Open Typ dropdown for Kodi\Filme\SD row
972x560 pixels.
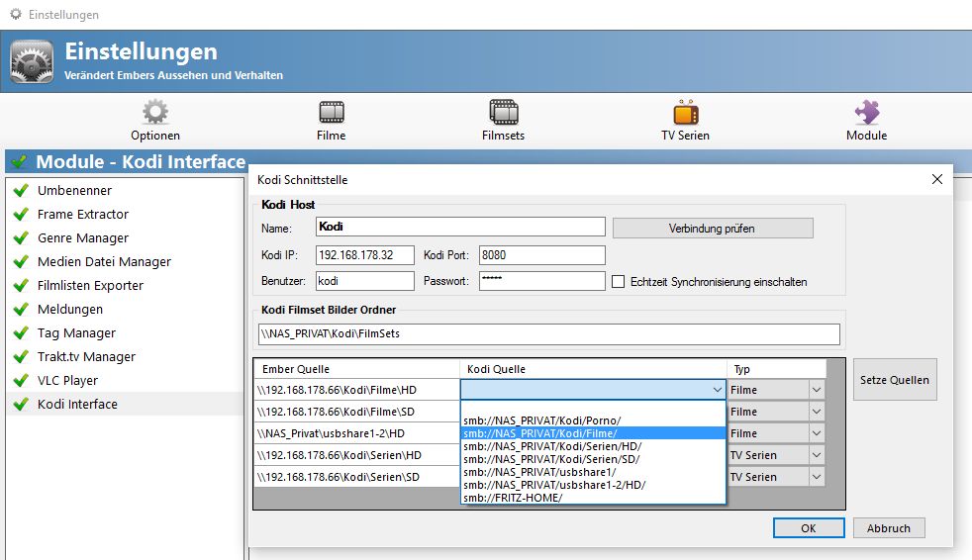click(817, 412)
